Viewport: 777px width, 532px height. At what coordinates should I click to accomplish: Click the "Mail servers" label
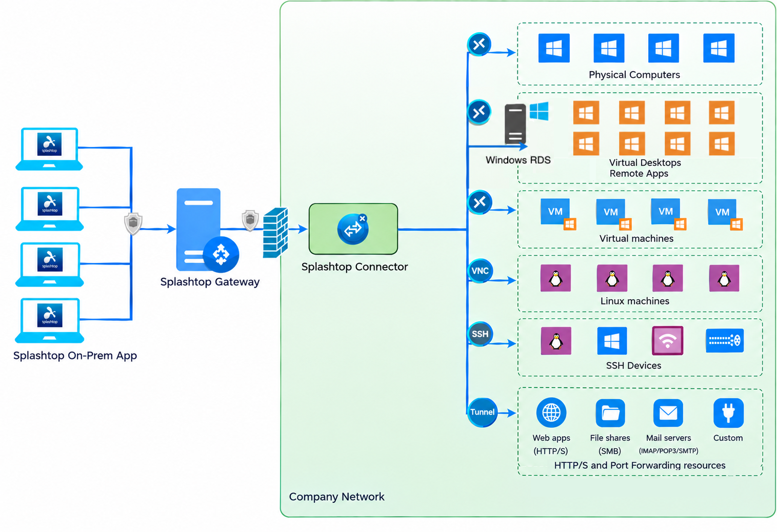click(668, 438)
